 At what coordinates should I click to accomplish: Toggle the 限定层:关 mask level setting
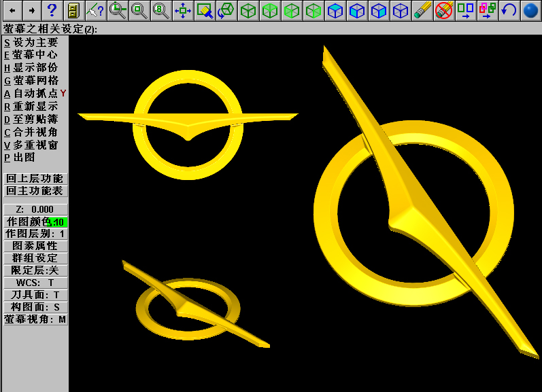35,270
